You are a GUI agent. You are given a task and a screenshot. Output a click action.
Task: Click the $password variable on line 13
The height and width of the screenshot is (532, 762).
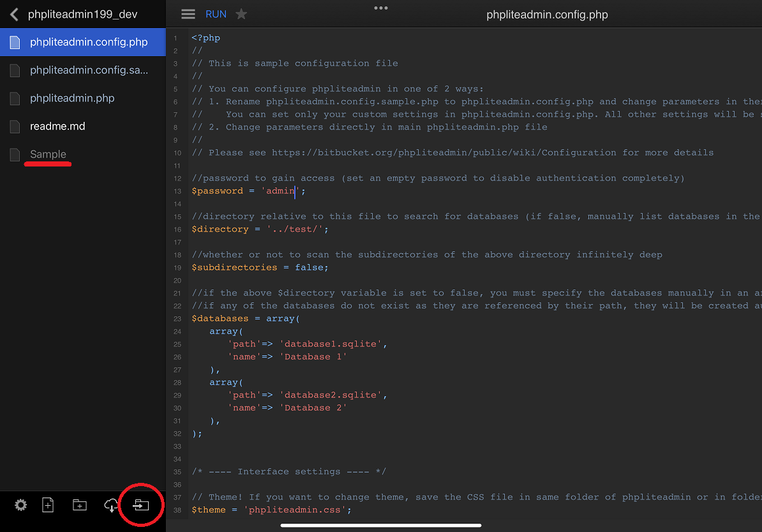[x=217, y=191]
